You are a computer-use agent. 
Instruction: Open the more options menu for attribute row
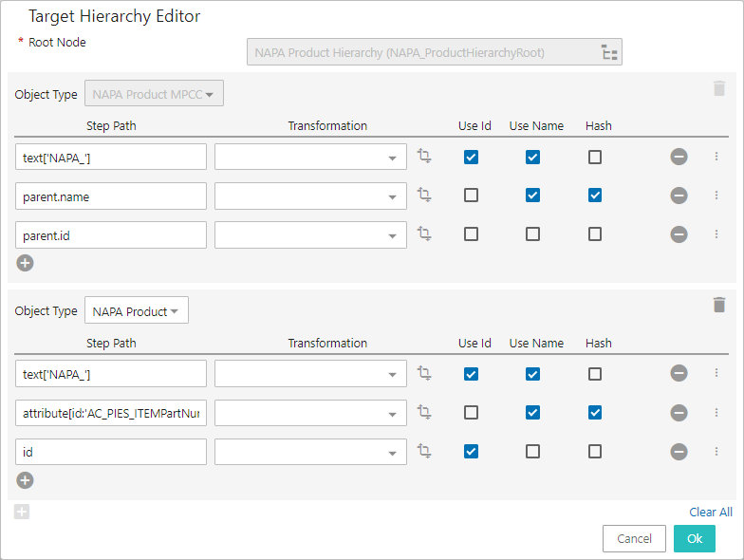(x=716, y=413)
